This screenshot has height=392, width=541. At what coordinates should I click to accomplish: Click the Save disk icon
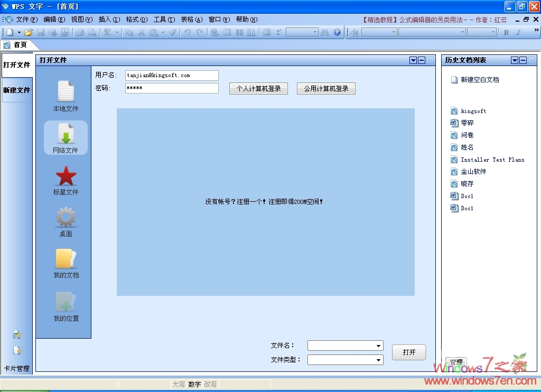41,32
